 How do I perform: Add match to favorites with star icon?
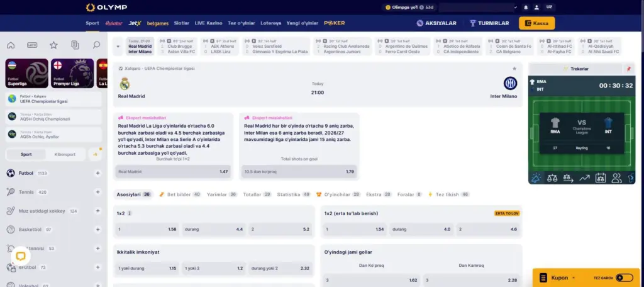pyautogui.click(x=514, y=69)
